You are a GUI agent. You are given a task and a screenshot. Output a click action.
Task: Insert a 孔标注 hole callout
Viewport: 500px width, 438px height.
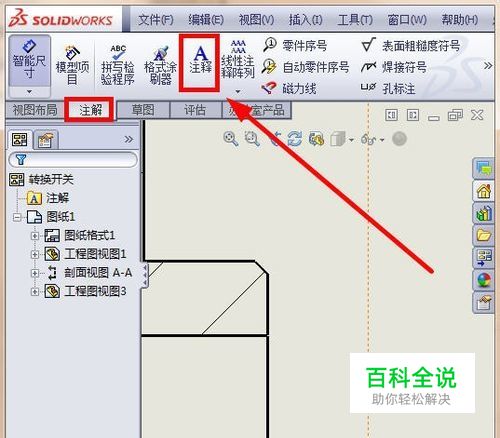388,88
